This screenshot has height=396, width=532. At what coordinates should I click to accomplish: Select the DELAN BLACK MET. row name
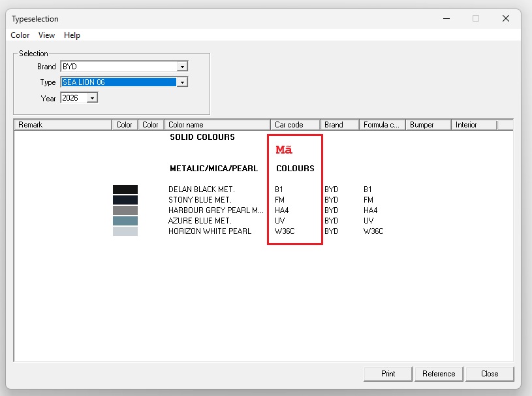[x=202, y=190]
